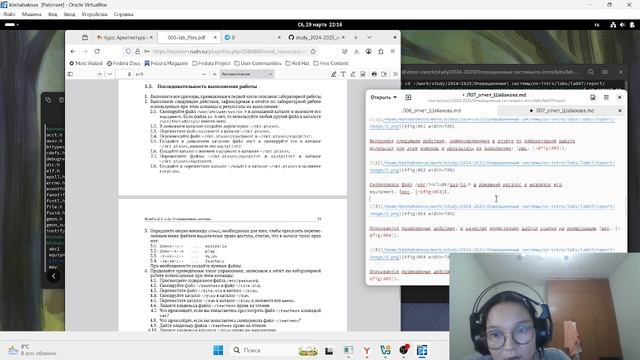The width and height of the screenshot is (640, 360).
Task: Open Справка menu in VirtualBox
Action: tap(124, 14)
